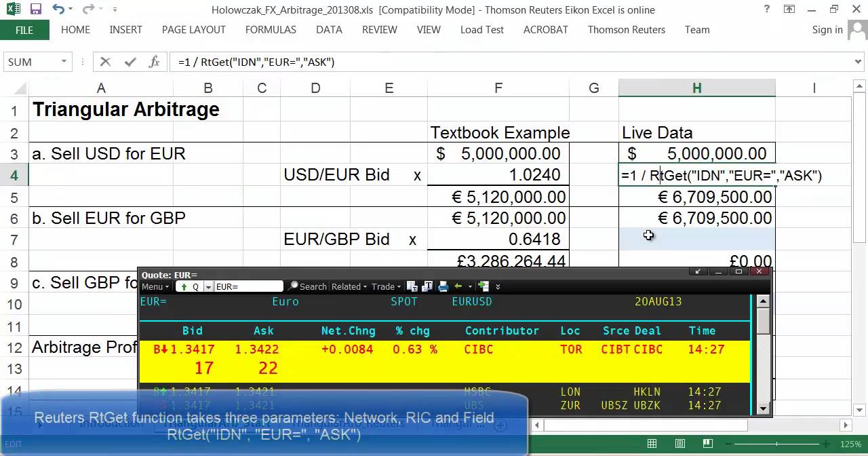The image size is (868, 456).
Task: Confirm the formula with the checkmark icon
Action: (x=130, y=62)
